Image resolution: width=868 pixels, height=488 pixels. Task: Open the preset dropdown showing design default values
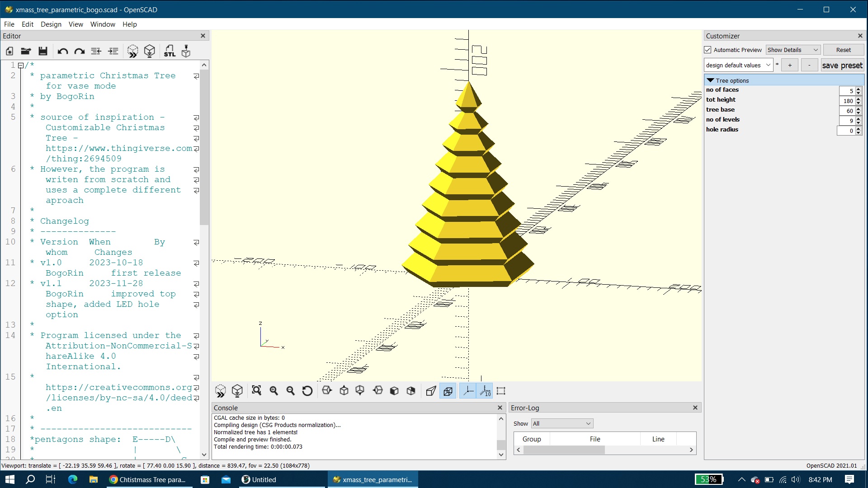(x=738, y=65)
